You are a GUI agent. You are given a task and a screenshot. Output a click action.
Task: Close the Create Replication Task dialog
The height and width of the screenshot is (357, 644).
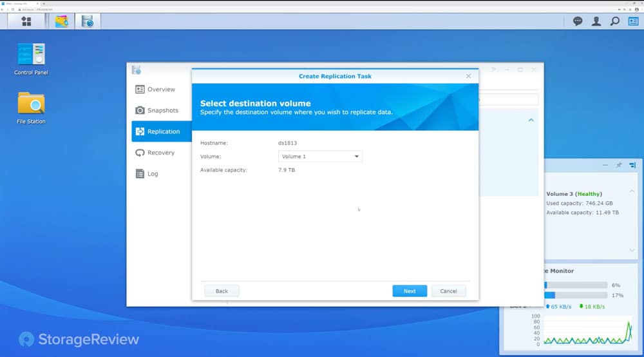coord(468,76)
